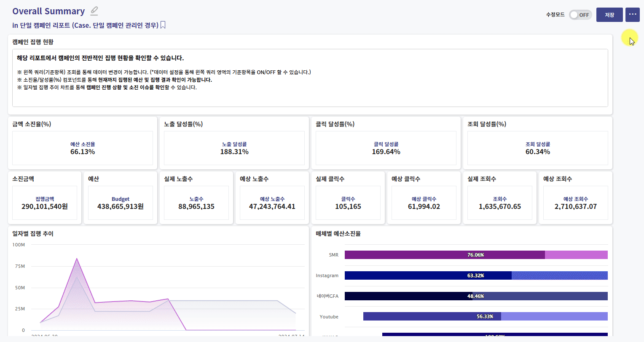Click the pencil icon beside Overall Summary

coord(94,11)
